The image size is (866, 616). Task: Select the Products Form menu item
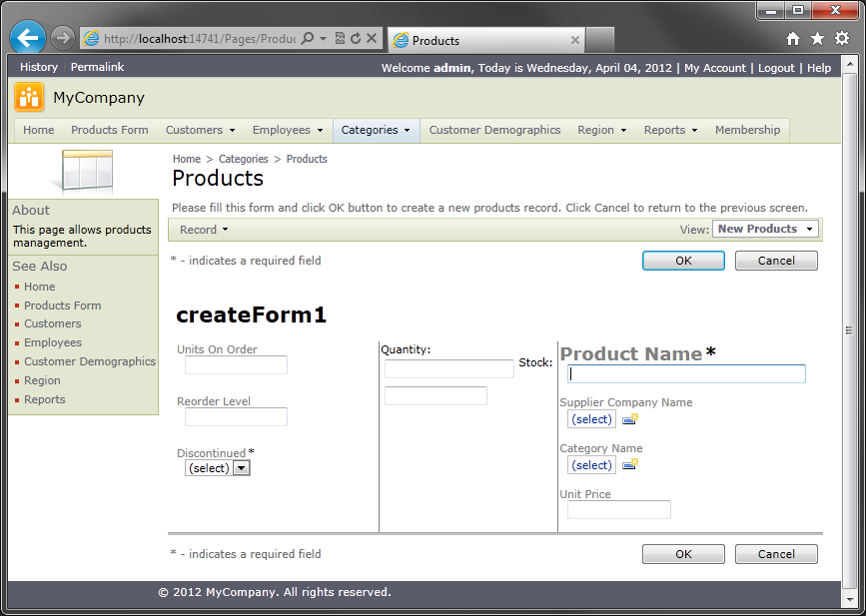click(109, 130)
